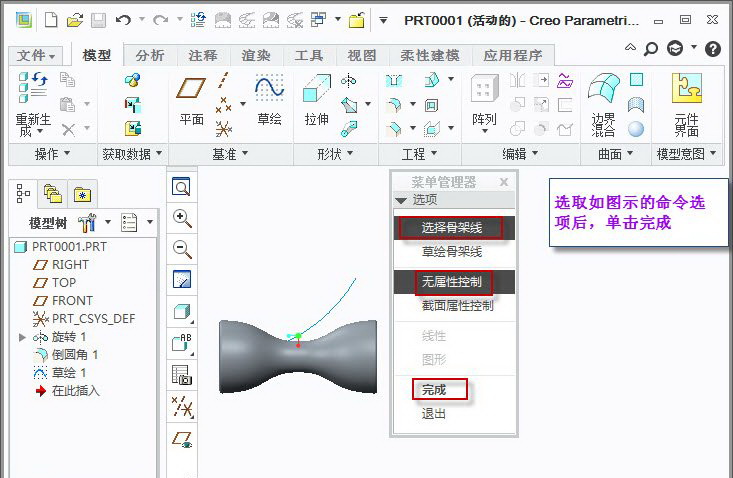
Task: Open the 阵列 (Pattern) tool
Action: click(484, 92)
